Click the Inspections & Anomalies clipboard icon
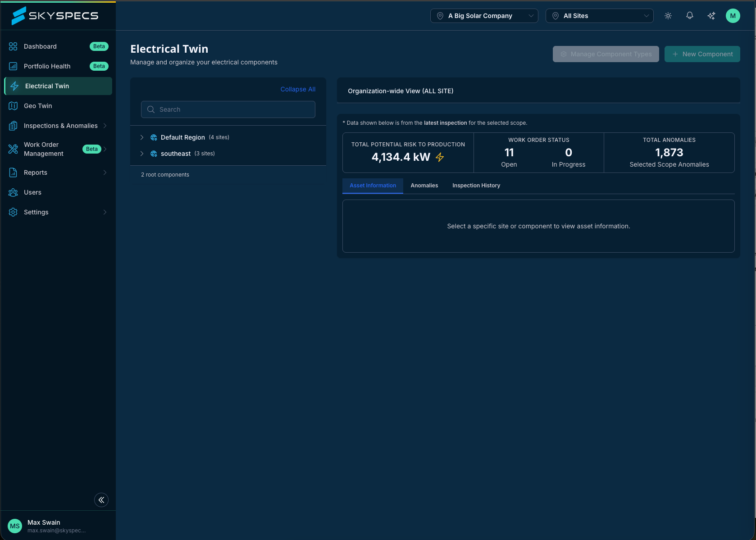The image size is (756, 540). tap(13, 126)
